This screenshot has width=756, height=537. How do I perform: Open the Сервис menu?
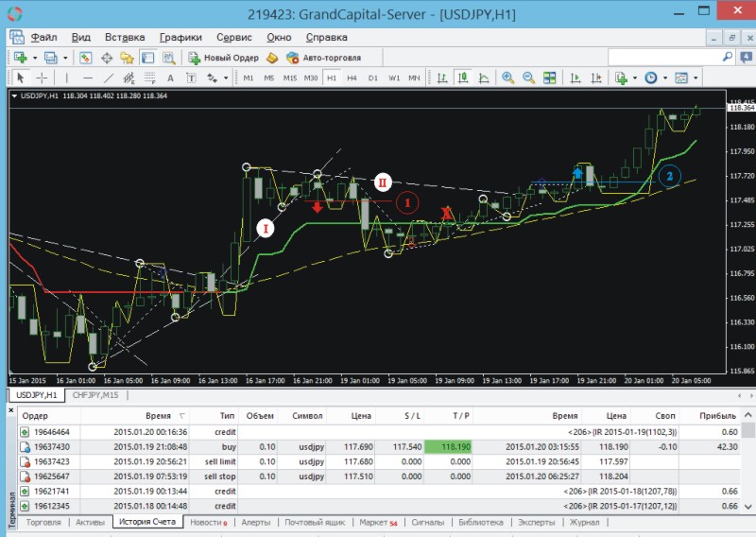[x=234, y=38]
